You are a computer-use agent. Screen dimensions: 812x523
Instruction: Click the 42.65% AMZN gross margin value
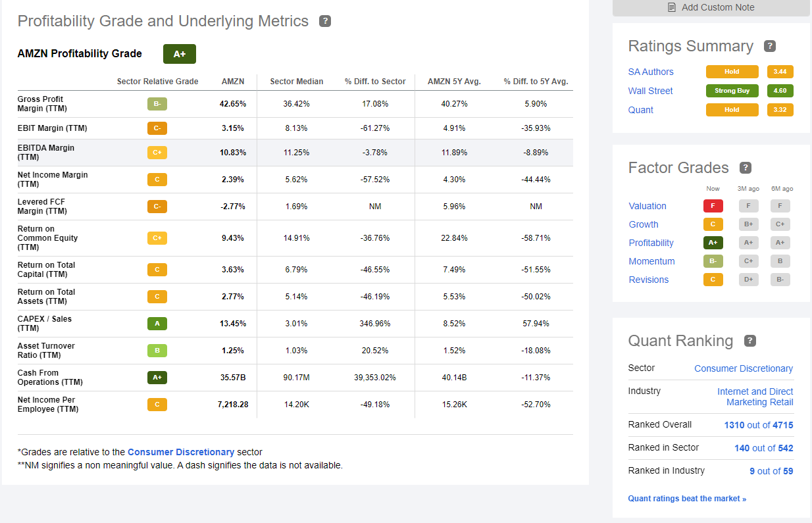(233, 104)
